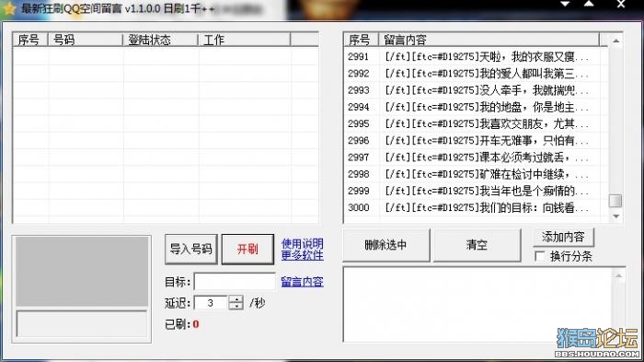Viewport: 644px width, 362px height.
Task: Click the 登陆状态 column header
Action: click(160, 40)
